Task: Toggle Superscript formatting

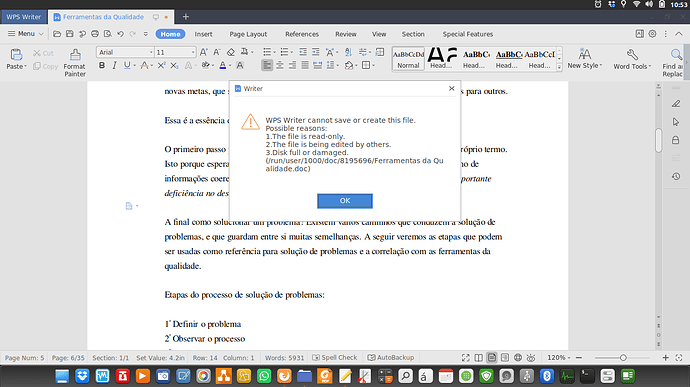Action: click(161, 66)
